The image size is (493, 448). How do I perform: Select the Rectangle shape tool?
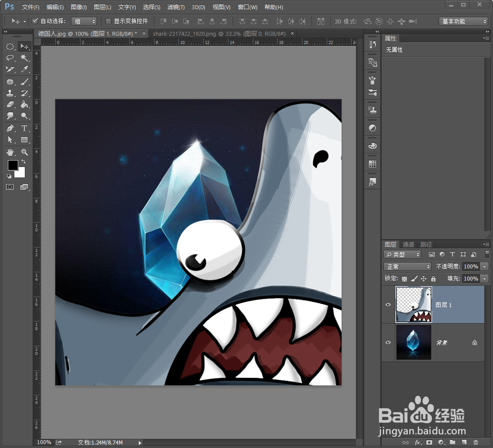coord(24,140)
